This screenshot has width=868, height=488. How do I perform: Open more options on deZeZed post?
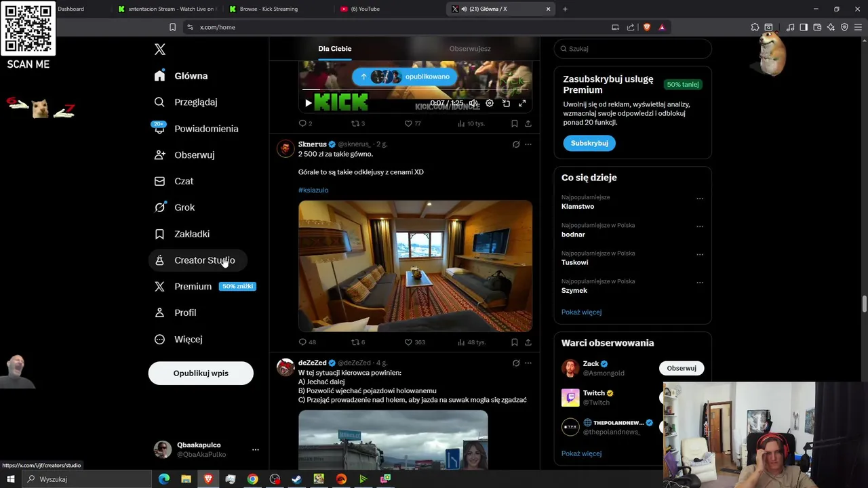coord(528,363)
